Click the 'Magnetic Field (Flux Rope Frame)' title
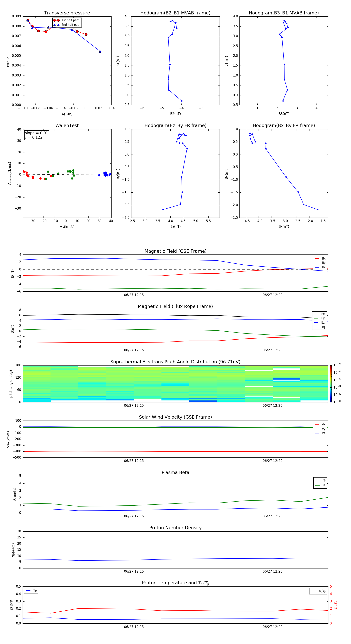This screenshot has width=351, height=644. click(x=175, y=307)
